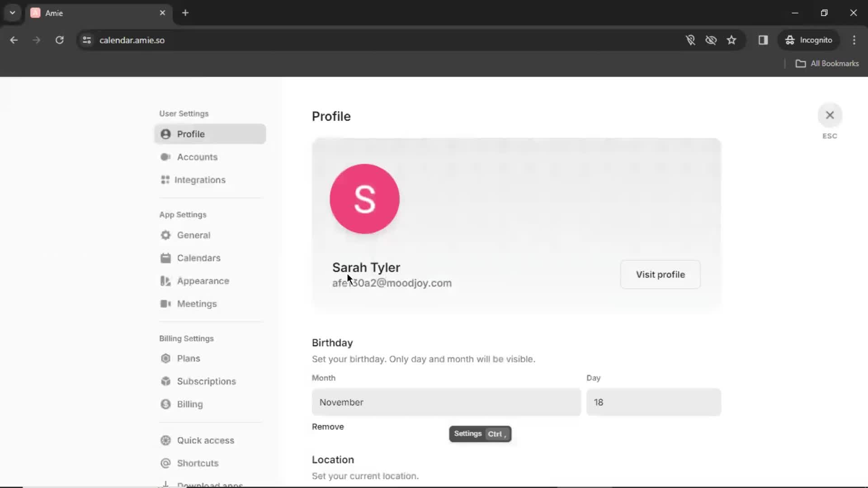Open Calendars settings
868x488 pixels.
point(198,258)
